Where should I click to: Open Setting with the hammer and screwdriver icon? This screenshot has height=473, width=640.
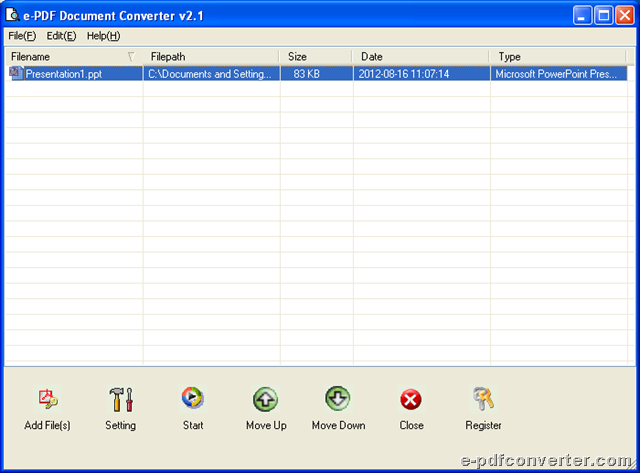coord(121,399)
